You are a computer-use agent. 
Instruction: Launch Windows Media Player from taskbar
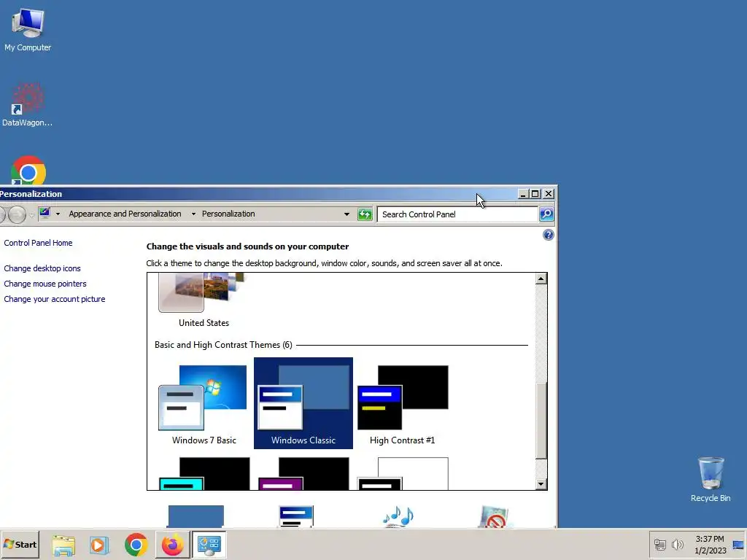[99, 545]
